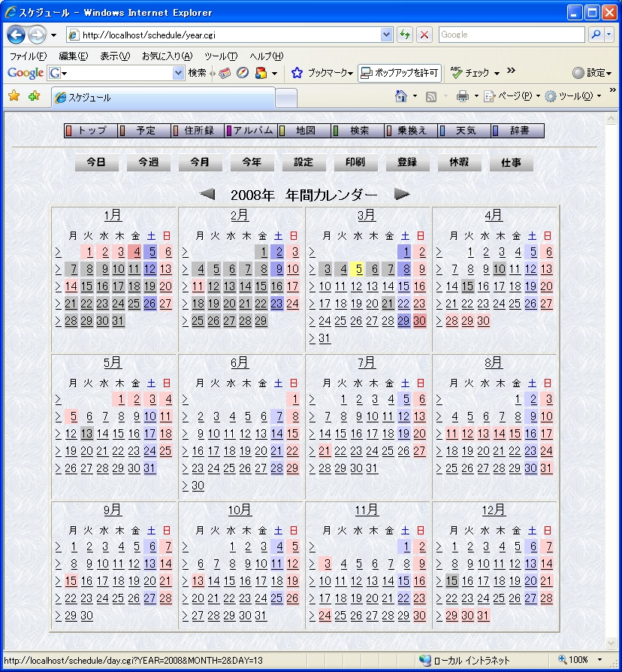Click the トップ navigation button
This screenshot has width=622, height=672.
pyautogui.click(x=91, y=131)
